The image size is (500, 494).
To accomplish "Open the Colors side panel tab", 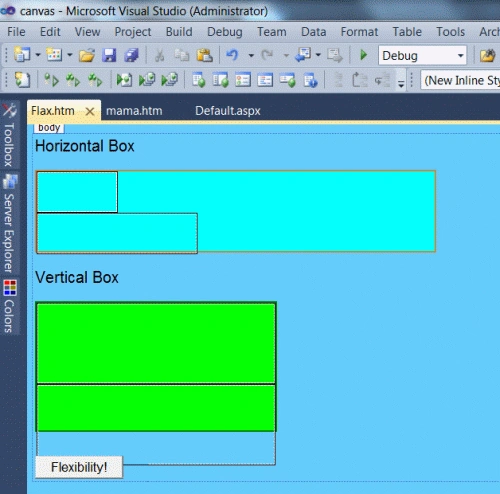I will click(x=9, y=306).
